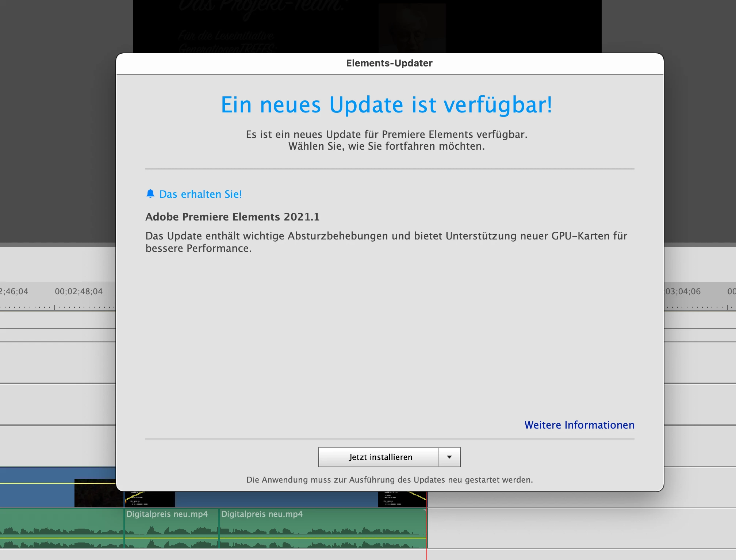Open the 'Weitere Informationen' link

click(579, 425)
